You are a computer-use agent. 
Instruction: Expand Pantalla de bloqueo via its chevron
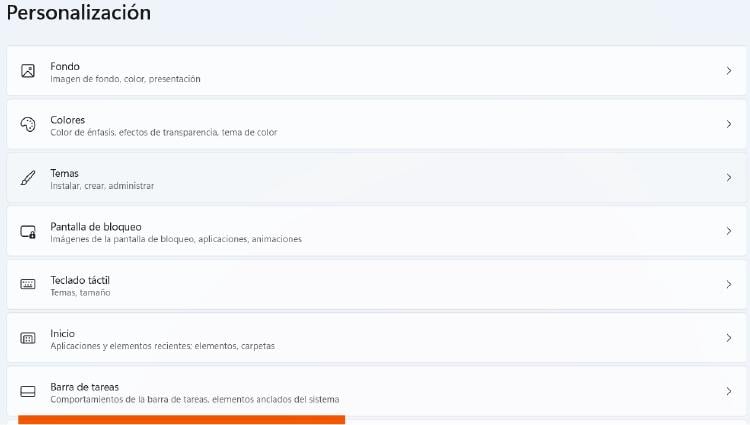728,231
